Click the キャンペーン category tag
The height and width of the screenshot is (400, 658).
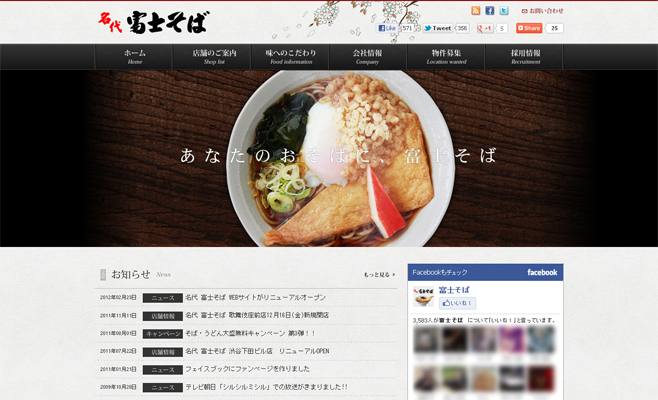162,334
